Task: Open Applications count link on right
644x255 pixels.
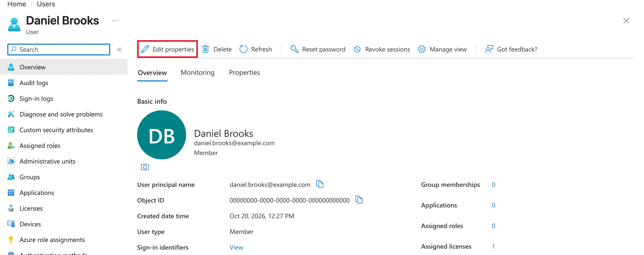Action: point(493,205)
